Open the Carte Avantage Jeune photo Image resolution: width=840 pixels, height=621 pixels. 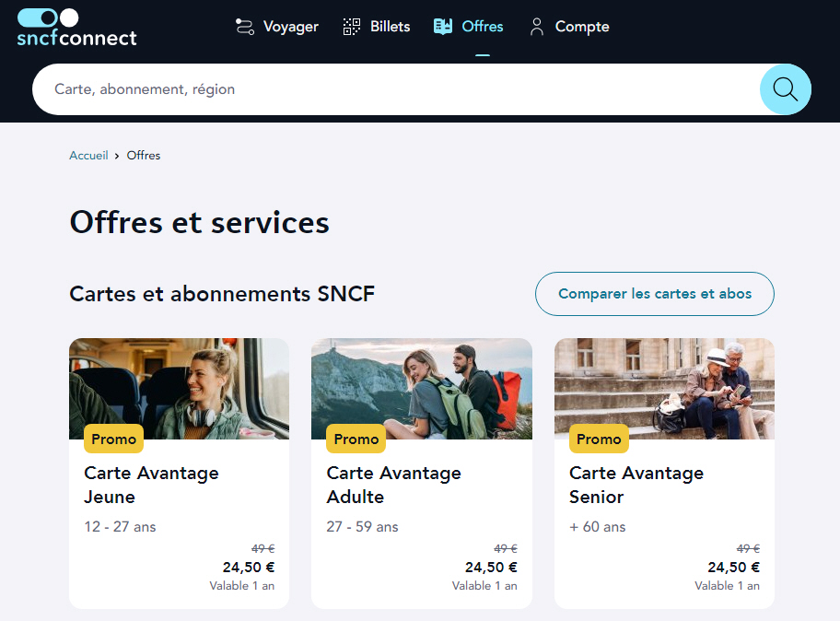click(x=179, y=387)
